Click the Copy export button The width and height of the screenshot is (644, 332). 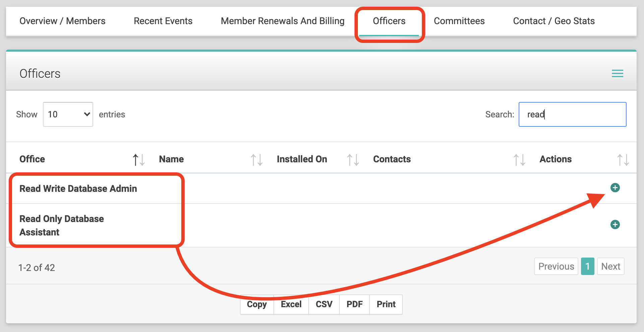click(x=257, y=304)
